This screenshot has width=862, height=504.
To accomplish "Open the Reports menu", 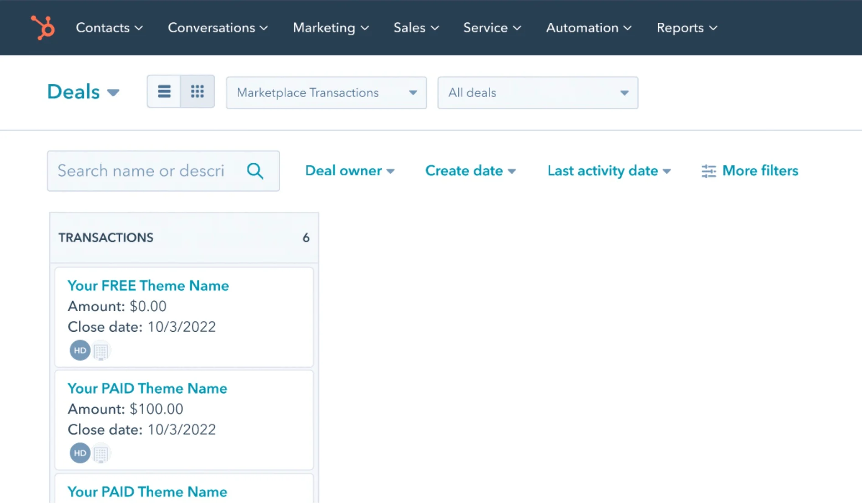I will click(x=687, y=28).
